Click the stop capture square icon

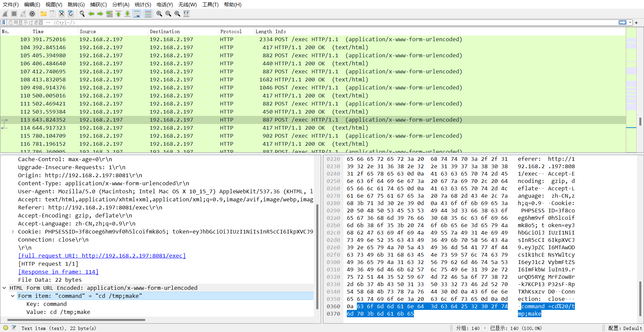coord(14,14)
